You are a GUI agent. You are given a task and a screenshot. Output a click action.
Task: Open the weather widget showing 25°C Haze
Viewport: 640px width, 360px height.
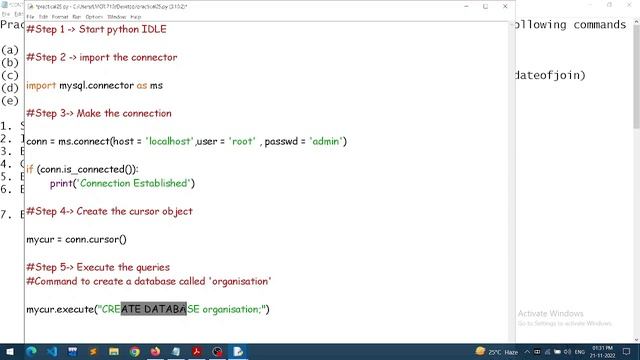tap(497, 351)
